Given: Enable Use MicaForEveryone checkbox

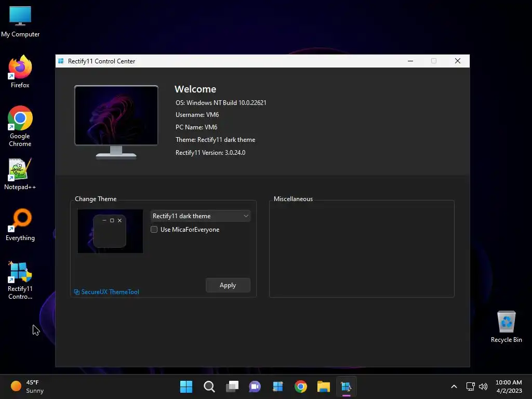Looking at the screenshot, I should pos(154,230).
